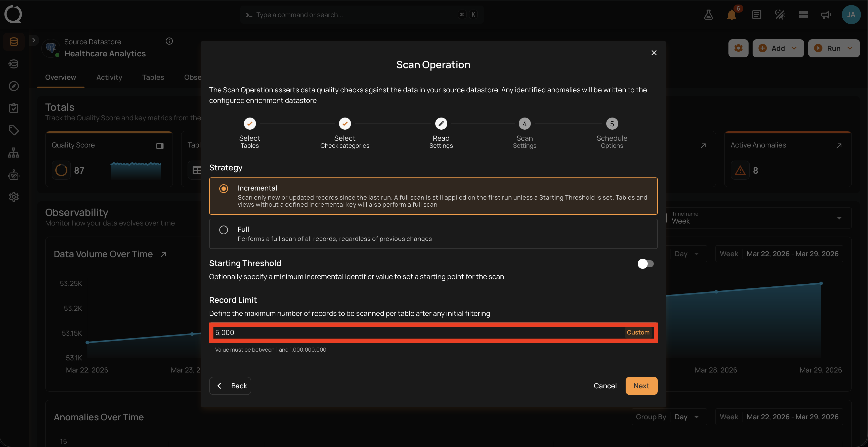Click the Active Anomalies warning triangle icon

740,170
